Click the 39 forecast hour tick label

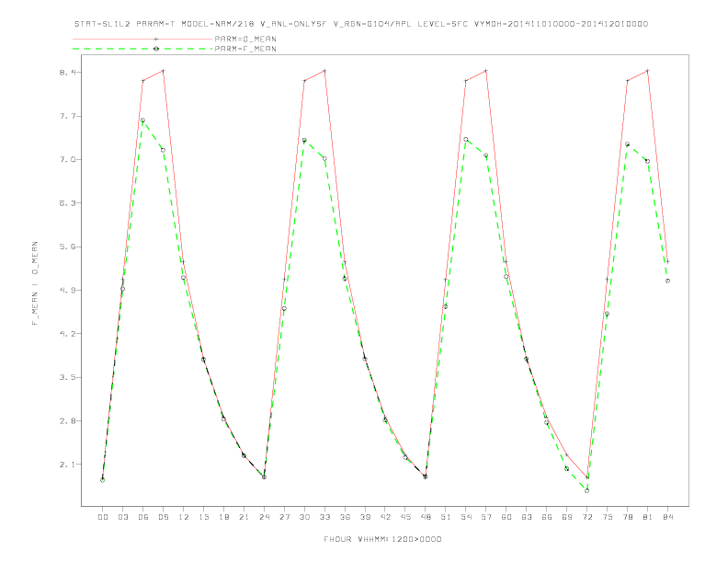click(x=365, y=517)
